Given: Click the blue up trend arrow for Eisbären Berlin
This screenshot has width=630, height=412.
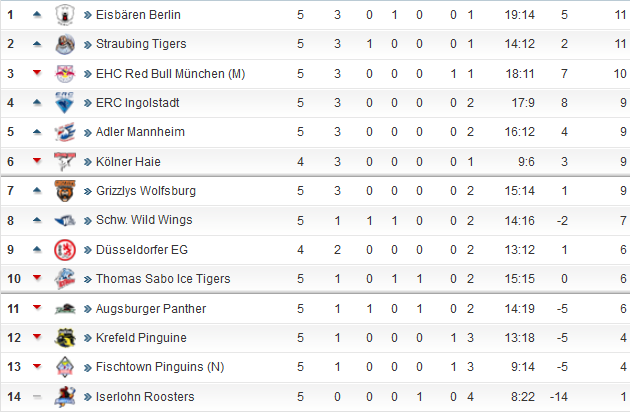Looking at the screenshot, I should 37,14.
